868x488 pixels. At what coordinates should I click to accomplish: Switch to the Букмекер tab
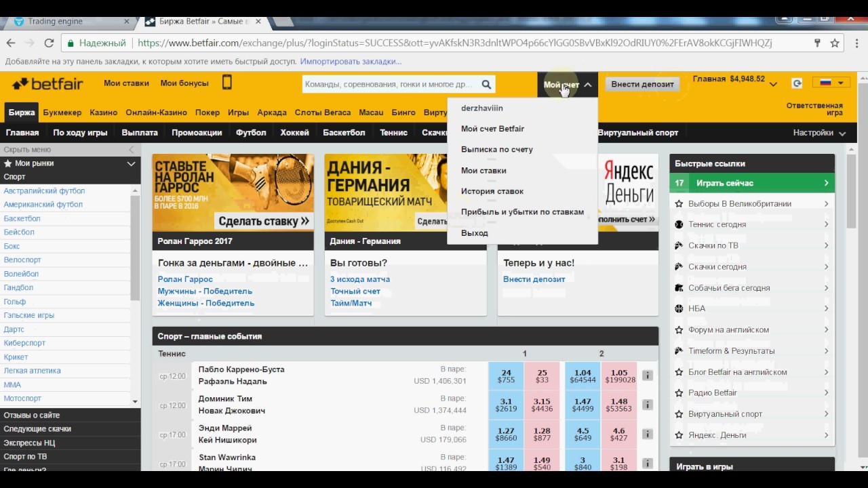(x=62, y=113)
